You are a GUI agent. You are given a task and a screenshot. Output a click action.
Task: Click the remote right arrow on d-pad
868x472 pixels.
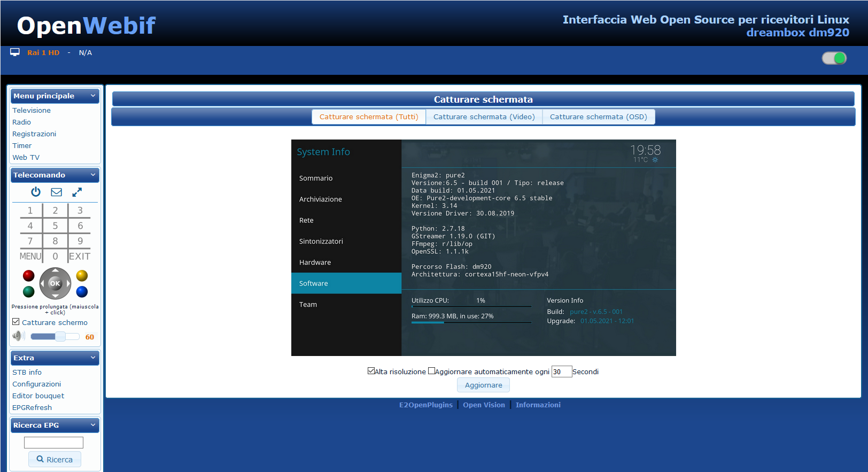pos(68,283)
